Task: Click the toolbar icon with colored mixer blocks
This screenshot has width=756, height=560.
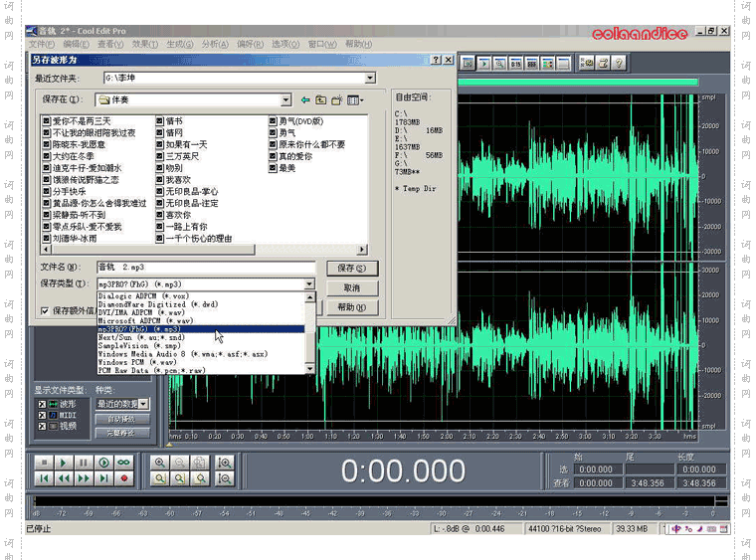Action: pos(548,64)
